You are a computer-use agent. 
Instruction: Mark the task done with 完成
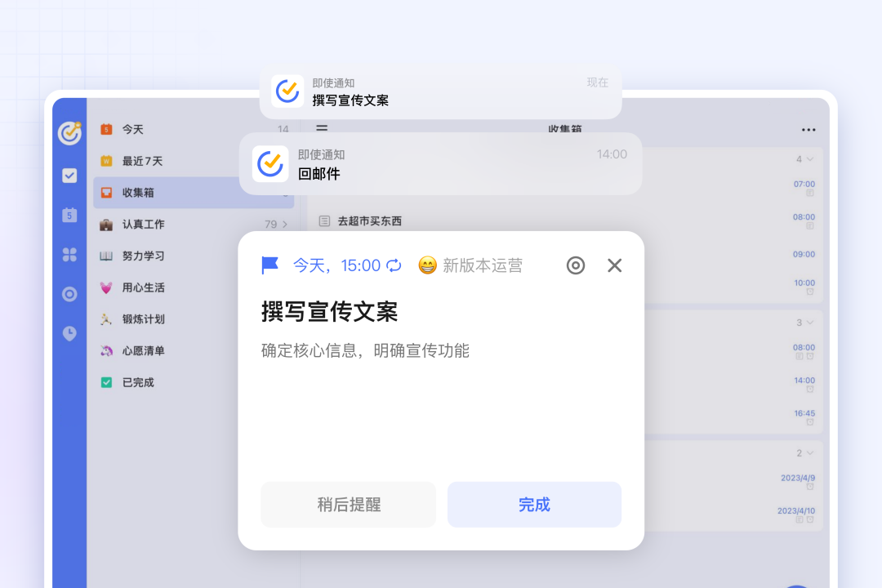point(534,504)
